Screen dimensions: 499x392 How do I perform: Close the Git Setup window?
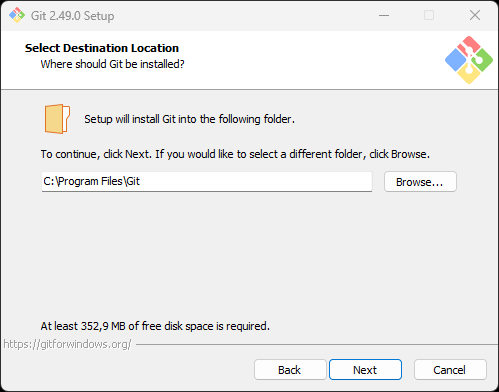coord(475,15)
